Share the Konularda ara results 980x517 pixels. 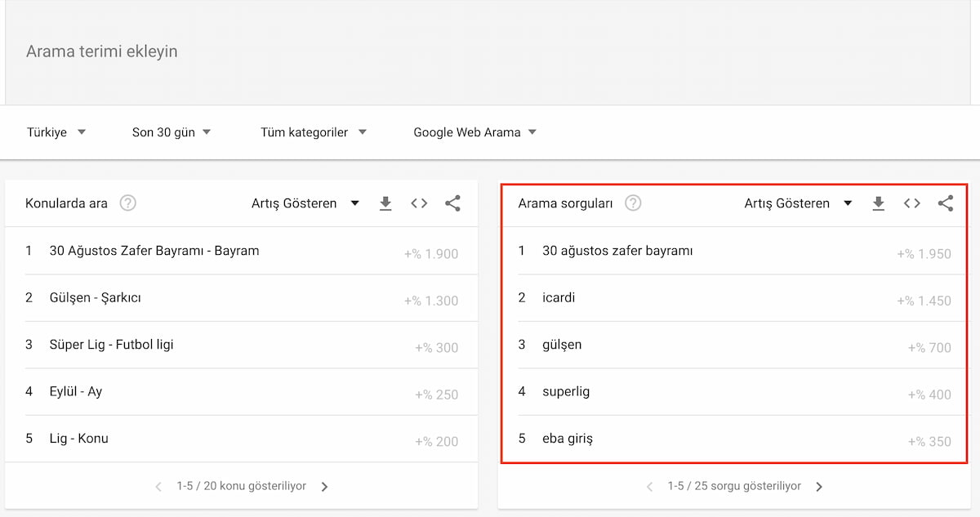click(452, 203)
